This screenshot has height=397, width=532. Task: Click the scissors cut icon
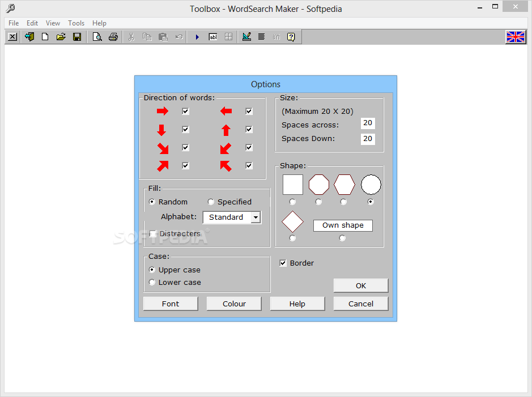click(131, 37)
